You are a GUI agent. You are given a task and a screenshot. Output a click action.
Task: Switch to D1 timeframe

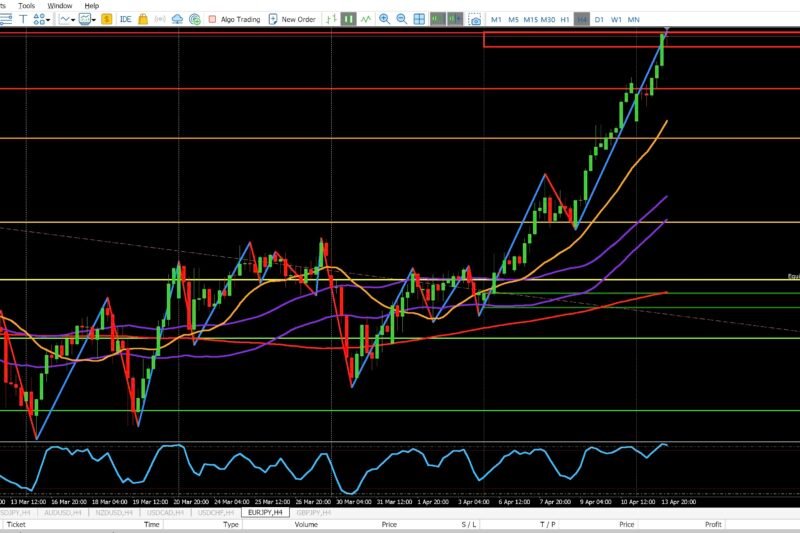click(599, 19)
